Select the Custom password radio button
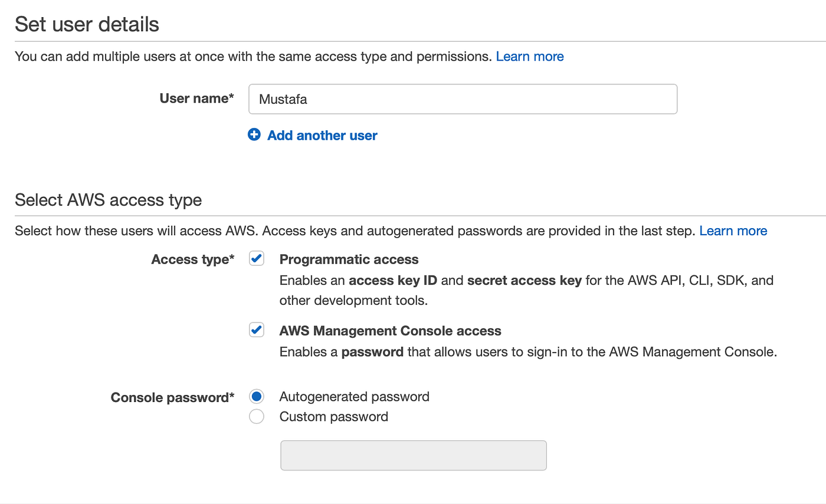The height and width of the screenshot is (504, 826). (257, 417)
